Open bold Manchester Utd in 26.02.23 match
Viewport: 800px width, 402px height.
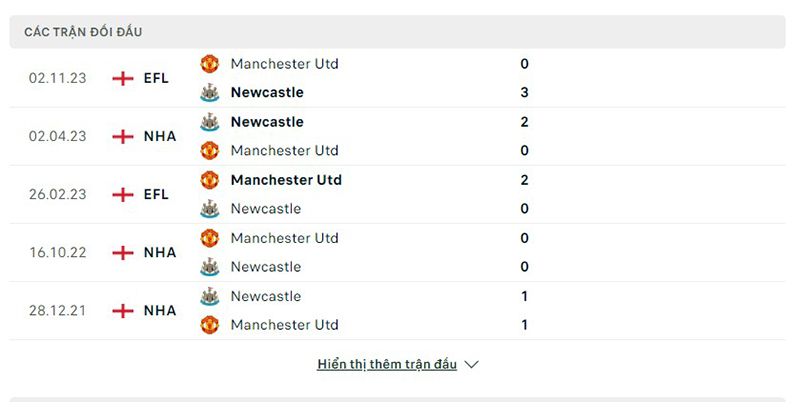pos(285,180)
